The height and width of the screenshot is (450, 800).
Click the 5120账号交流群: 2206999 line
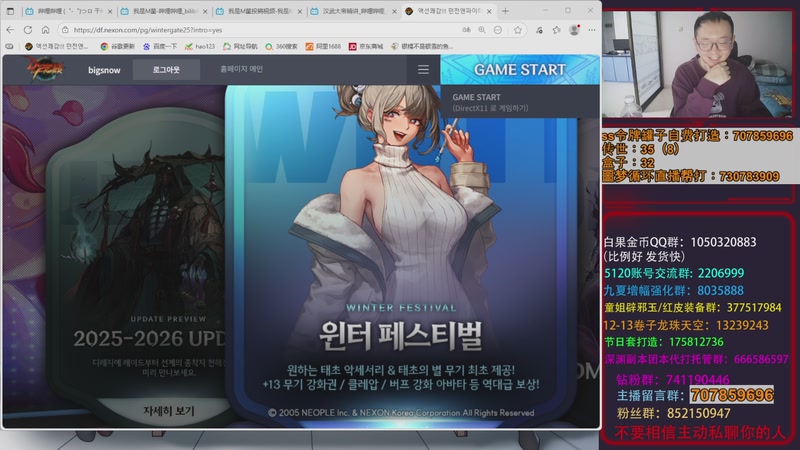[x=674, y=273]
